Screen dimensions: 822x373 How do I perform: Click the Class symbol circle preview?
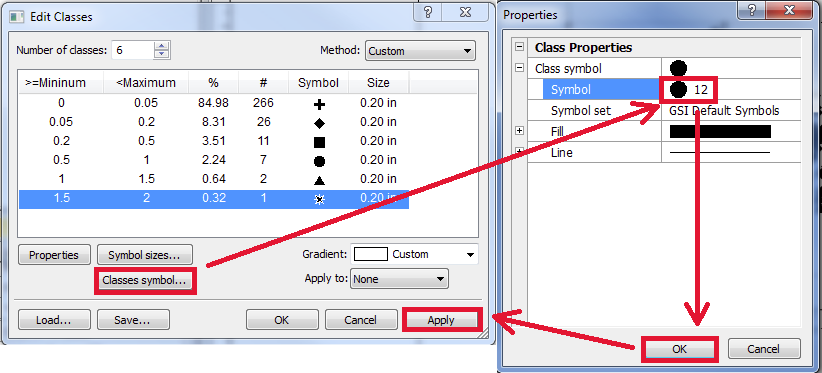[678, 68]
